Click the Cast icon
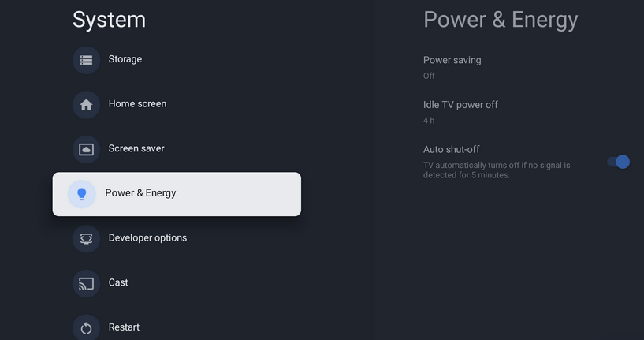 click(x=86, y=284)
